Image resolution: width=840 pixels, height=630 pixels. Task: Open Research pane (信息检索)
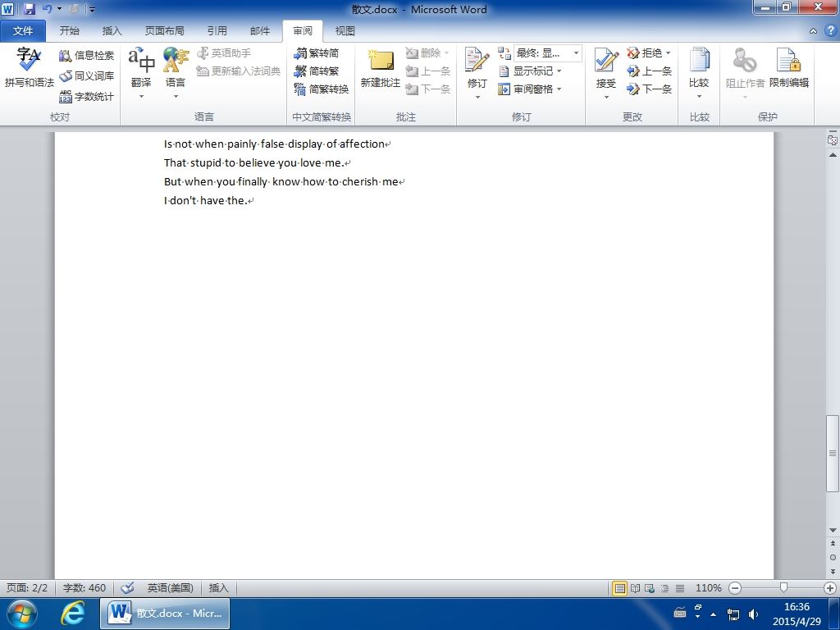click(86, 55)
